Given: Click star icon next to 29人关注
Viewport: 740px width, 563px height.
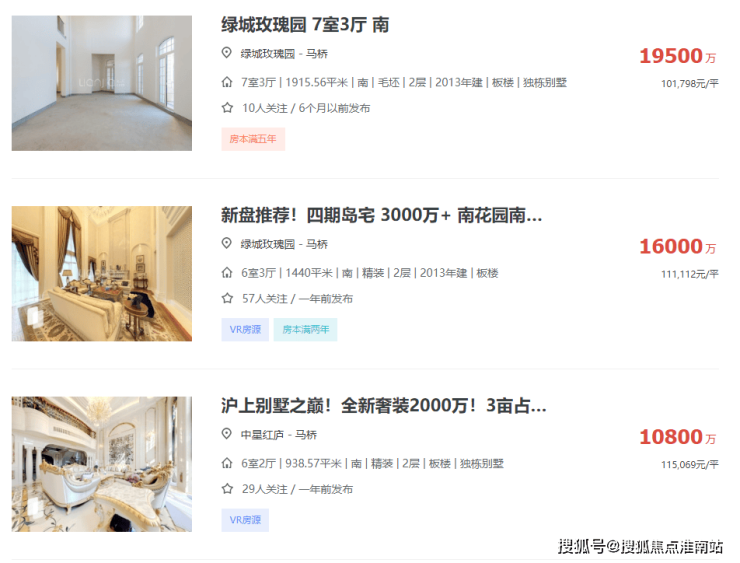Looking at the screenshot, I should (227, 489).
